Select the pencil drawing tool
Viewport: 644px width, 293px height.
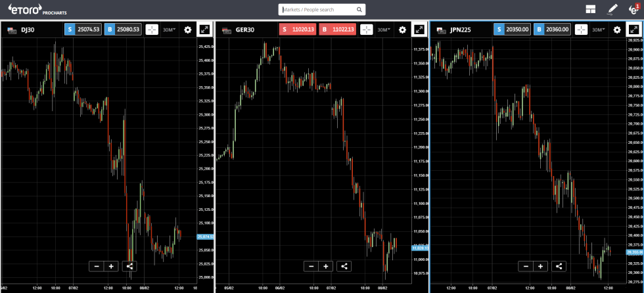(x=612, y=9)
